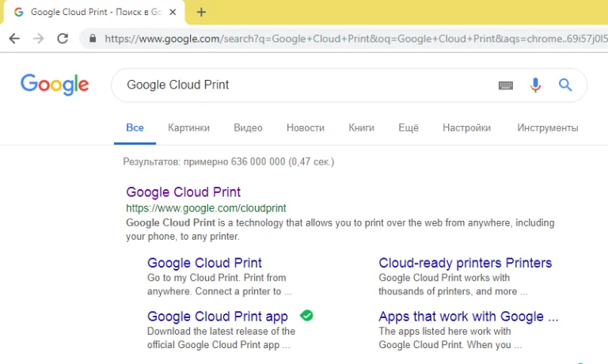Click the browser Forward arrow
608x364 pixels.
pyautogui.click(x=38, y=38)
